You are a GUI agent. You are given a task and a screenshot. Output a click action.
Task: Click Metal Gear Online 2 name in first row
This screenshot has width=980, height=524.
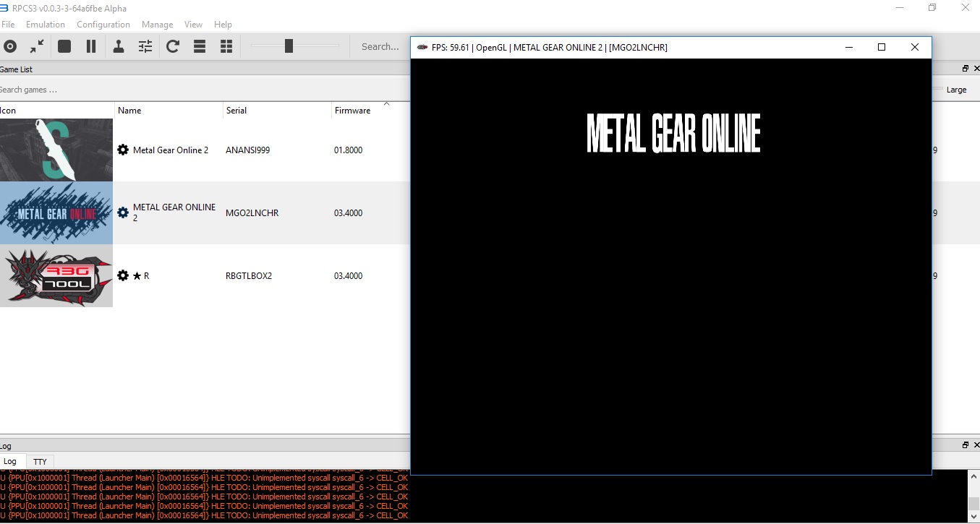[171, 150]
